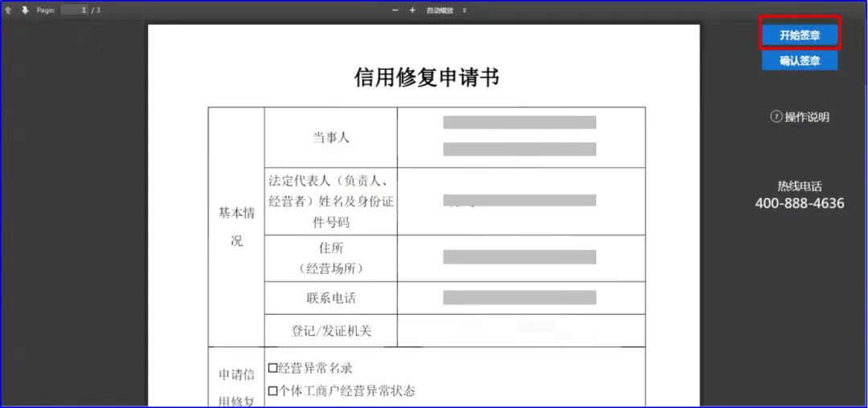The width and height of the screenshot is (868, 408).
Task: Select the first 当事人 redacted field
Action: click(x=519, y=122)
